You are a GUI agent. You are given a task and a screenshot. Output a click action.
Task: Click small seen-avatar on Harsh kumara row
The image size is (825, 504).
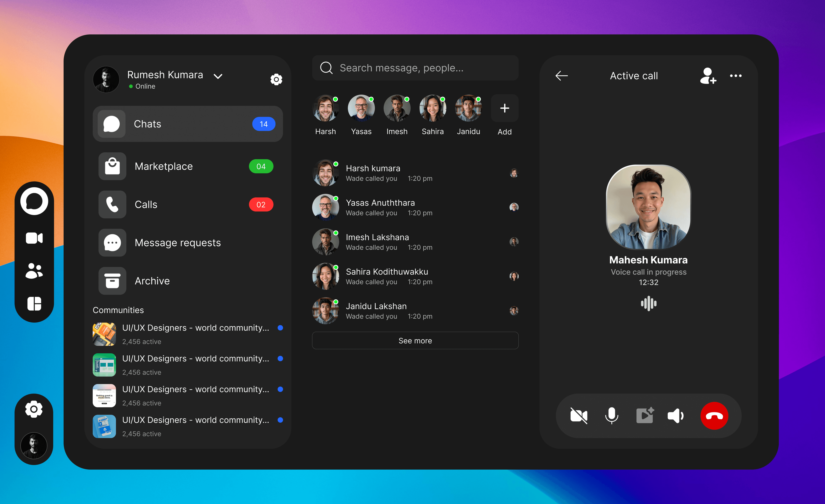coord(514,173)
